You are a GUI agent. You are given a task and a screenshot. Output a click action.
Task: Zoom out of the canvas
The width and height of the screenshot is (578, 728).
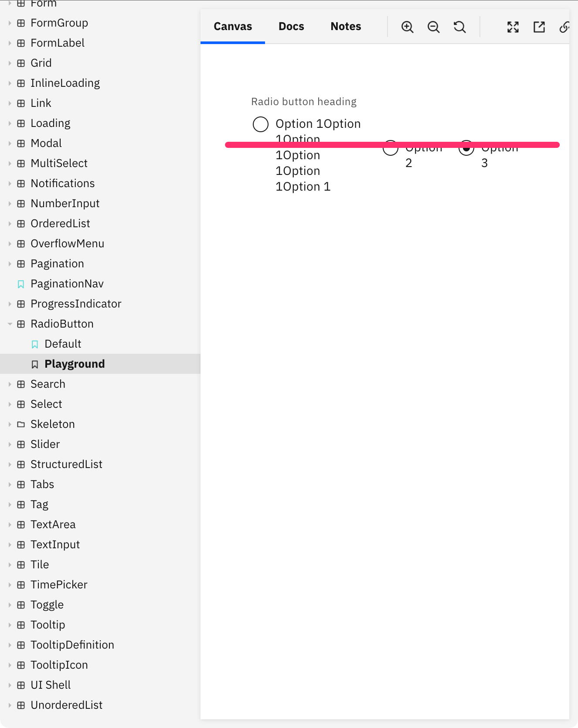[x=433, y=27]
